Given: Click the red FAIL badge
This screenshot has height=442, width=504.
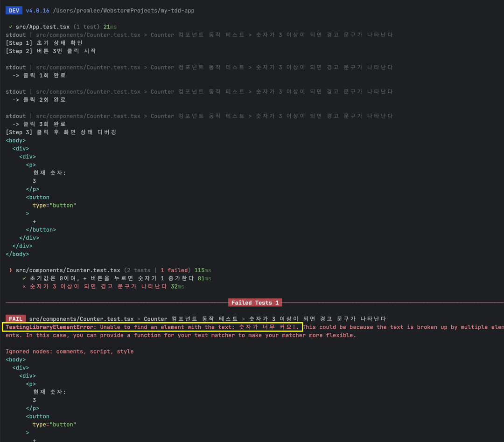Looking at the screenshot, I should pos(15,319).
